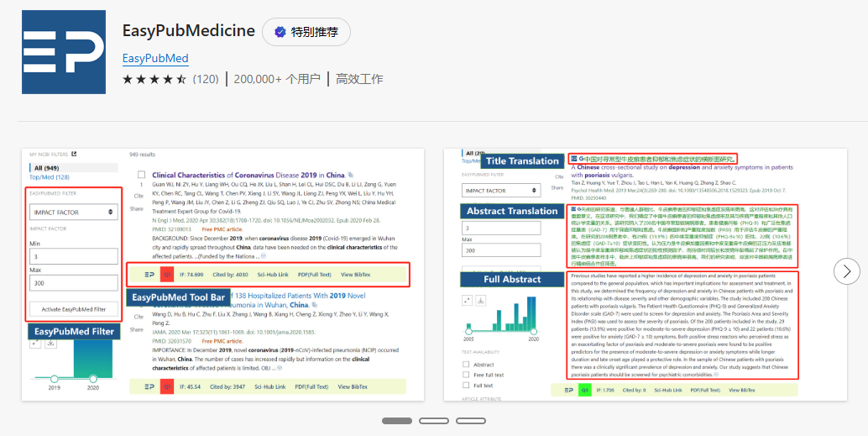
Task: Click the 2019 timeline slider handle
Action: tap(55, 379)
